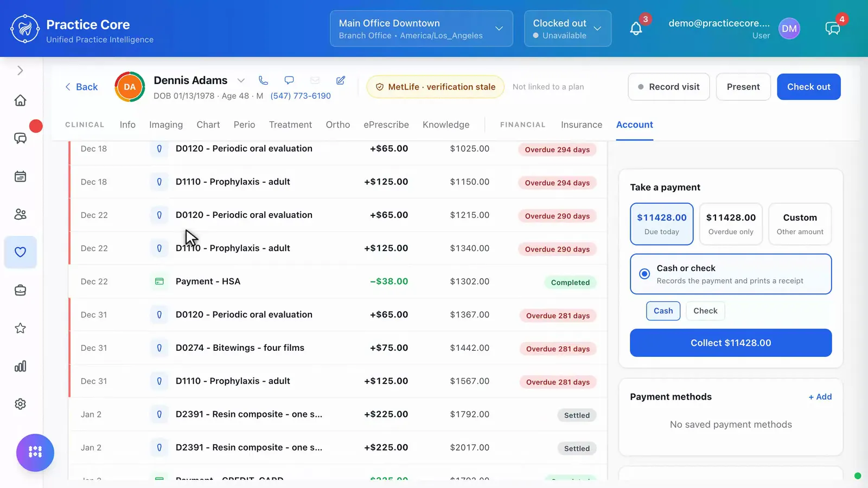Open the Messages icon in the sidebar
The height and width of the screenshot is (488, 868).
point(20,138)
